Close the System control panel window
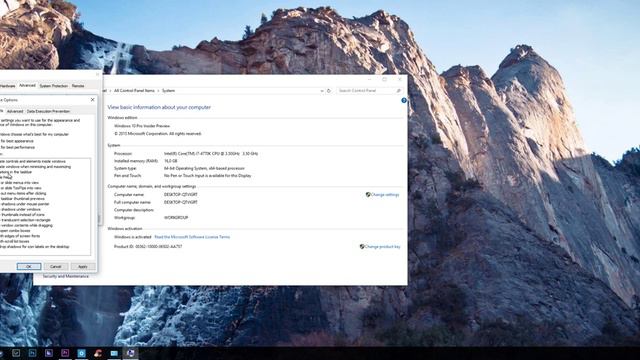Image resolution: width=640 pixels, height=360 pixels. [x=400, y=79]
